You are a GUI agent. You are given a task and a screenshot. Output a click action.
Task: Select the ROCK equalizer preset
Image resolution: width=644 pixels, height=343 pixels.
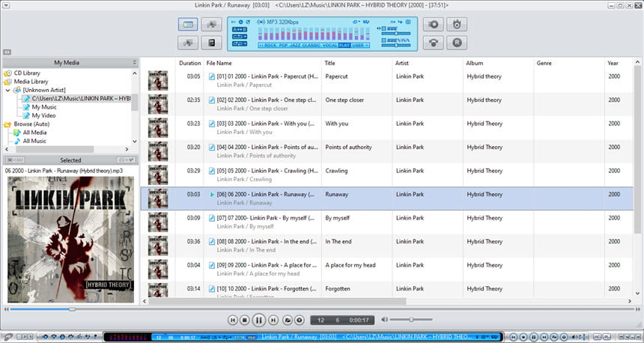(270, 45)
